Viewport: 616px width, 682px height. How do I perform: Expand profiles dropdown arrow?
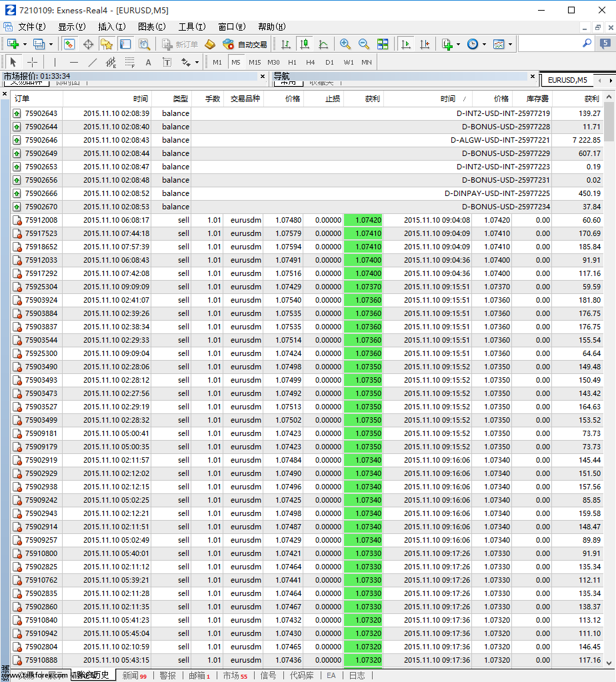coord(51,45)
